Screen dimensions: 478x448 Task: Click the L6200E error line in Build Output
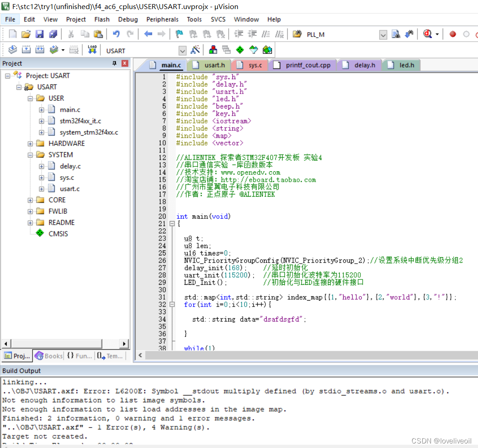point(226,391)
